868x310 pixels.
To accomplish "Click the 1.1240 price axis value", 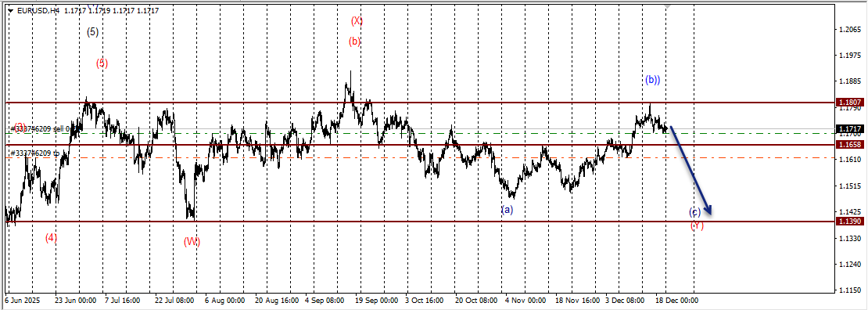I will coord(850,265).
